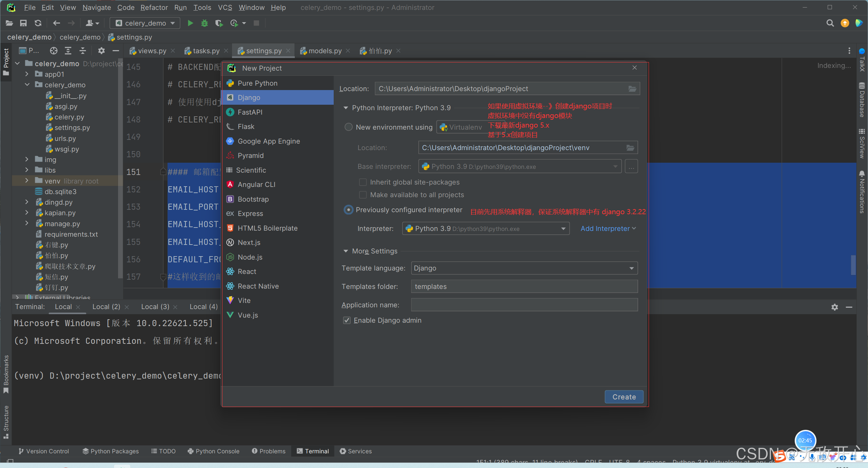Viewport: 868px width, 468px height.
Task: Open the Base interpreter dropdown
Action: pos(520,166)
